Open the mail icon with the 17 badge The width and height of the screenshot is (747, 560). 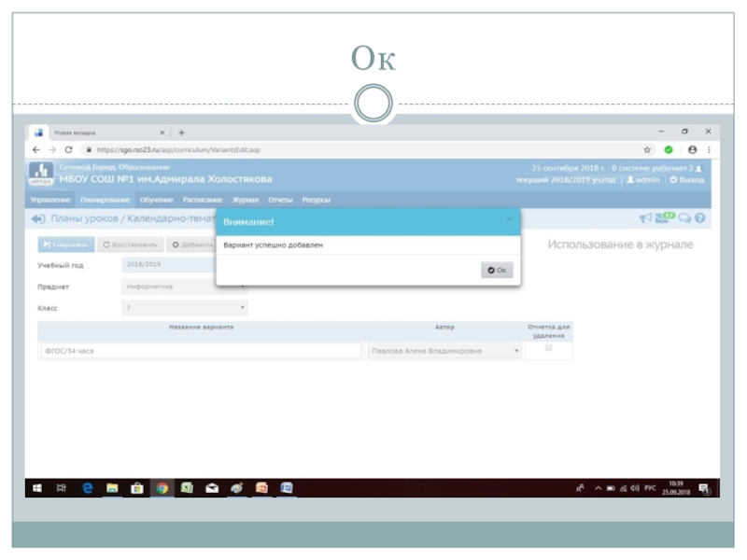click(665, 217)
